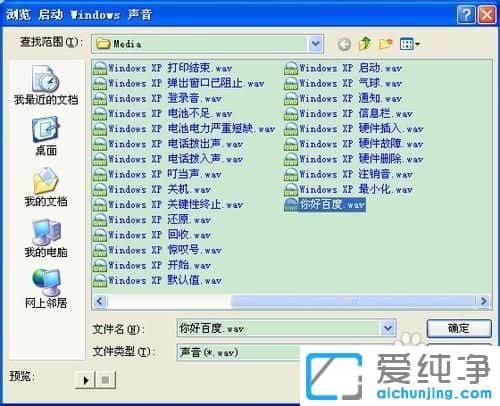Click wav icon beside 启动.wav
Viewport: 500px width, 406px height.
(x=291, y=68)
